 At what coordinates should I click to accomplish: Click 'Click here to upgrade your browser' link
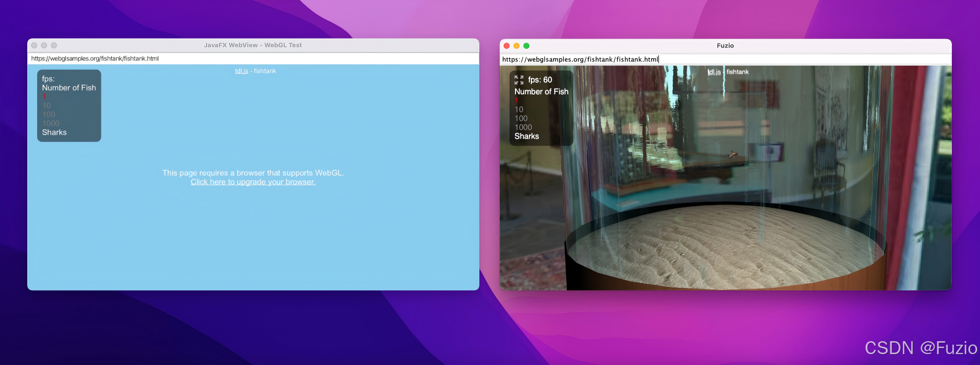[253, 182]
